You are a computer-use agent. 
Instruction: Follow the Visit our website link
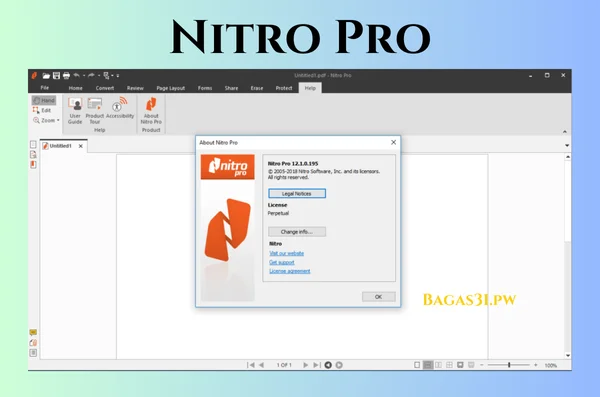[x=287, y=253]
